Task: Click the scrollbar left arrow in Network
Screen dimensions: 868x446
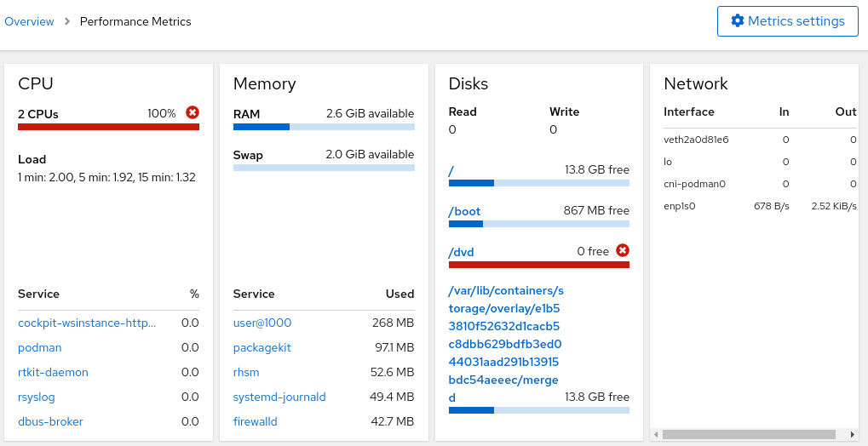Action: tap(655, 434)
